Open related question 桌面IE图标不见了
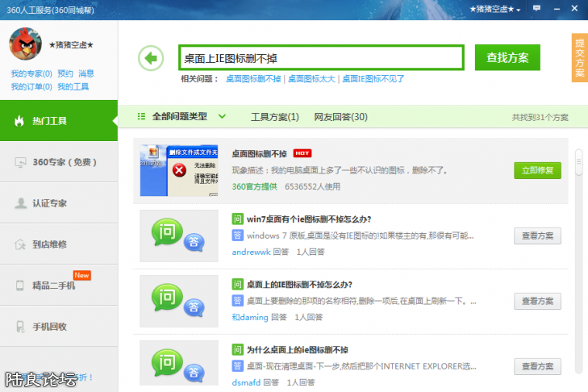The width and height of the screenshot is (588, 392). pyautogui.click(x=373, y=79)
